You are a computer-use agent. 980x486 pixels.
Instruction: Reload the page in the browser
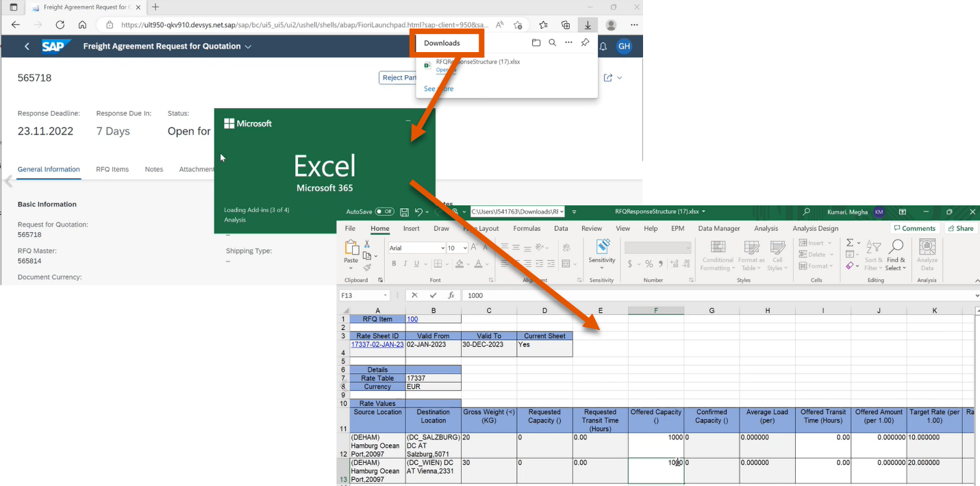click(60, 25)
